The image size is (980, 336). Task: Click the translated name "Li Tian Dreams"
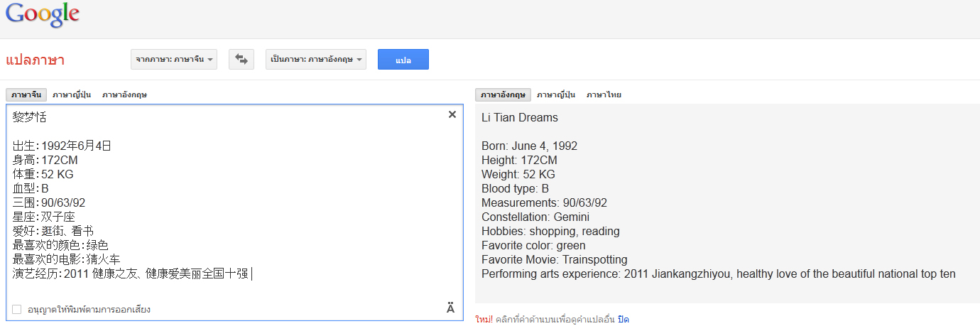(520, 118)
